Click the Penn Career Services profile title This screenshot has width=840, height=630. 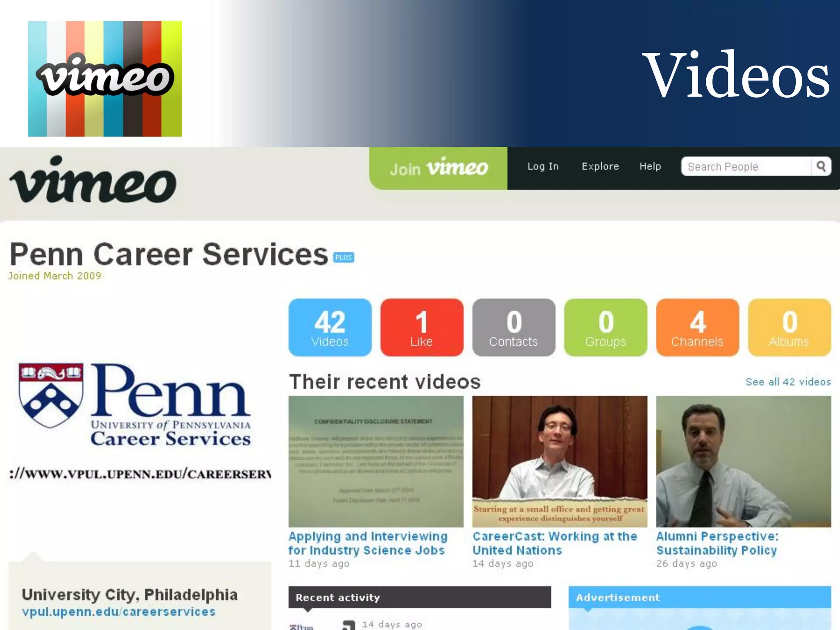click(169, 255)
